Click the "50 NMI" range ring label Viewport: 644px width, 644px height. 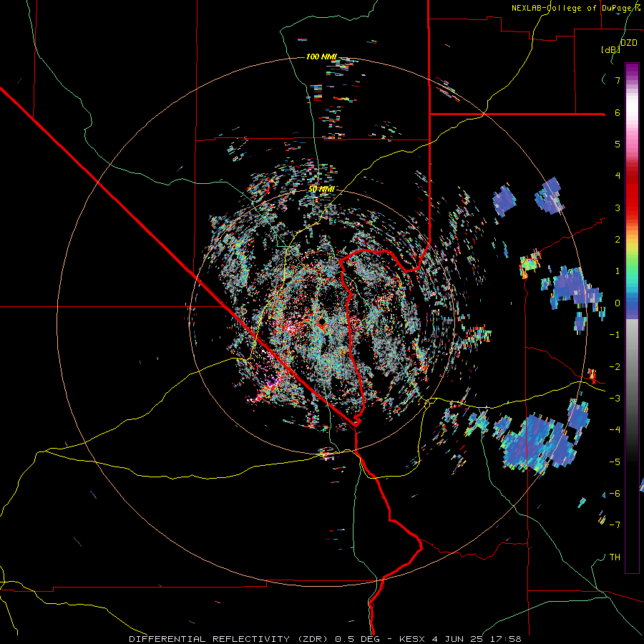click(x=321, y=189)
